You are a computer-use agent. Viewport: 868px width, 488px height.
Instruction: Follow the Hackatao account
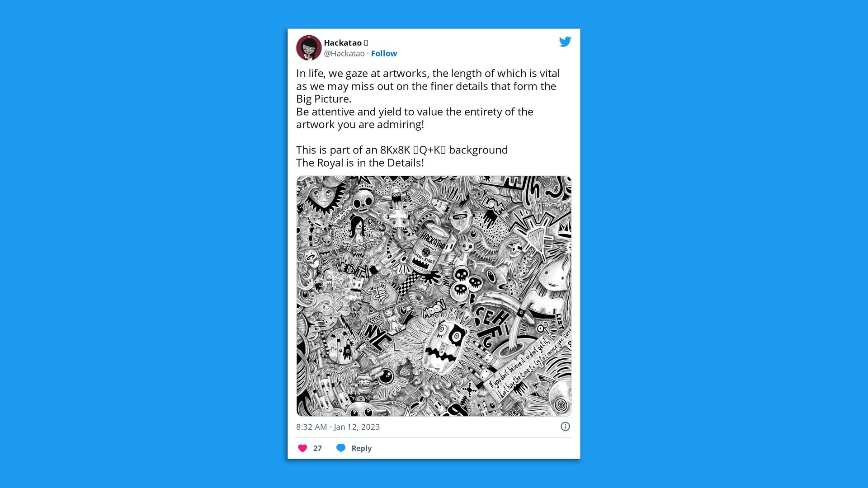click(x=384, y=53)
